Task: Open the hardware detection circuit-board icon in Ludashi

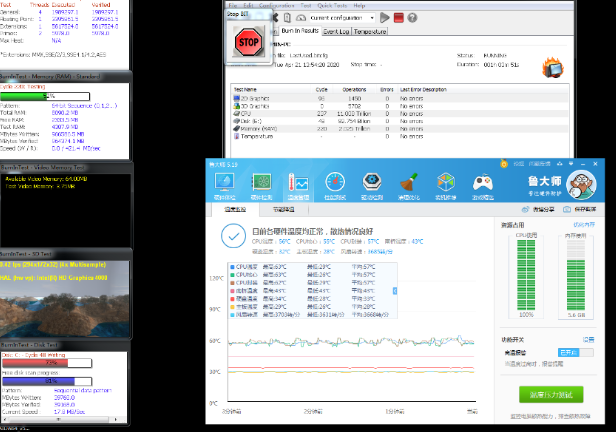Action: (x=261, y=183)
